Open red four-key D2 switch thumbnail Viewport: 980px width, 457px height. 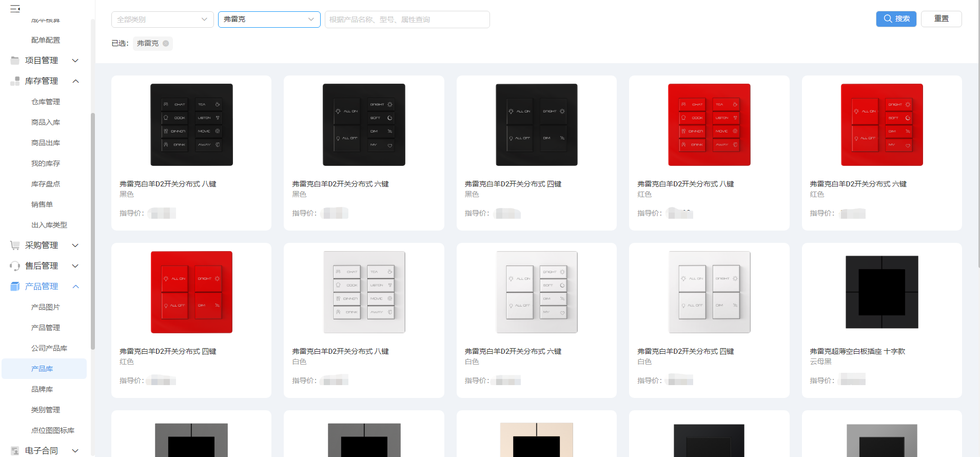pyautogui.click(x=191, y=292)
